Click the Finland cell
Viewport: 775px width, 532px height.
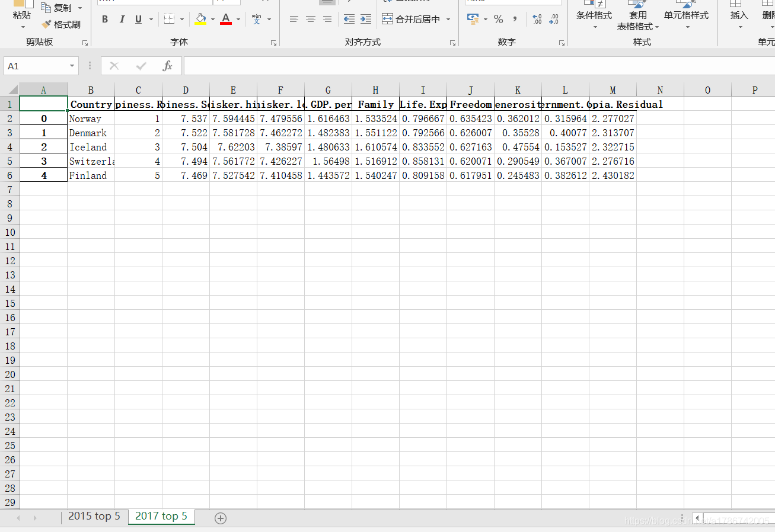(91, 175)
